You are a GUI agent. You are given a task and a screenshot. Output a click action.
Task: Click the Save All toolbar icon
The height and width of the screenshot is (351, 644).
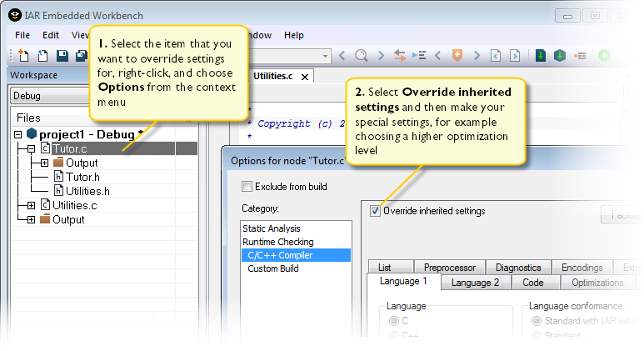click(x=82, y=56)
